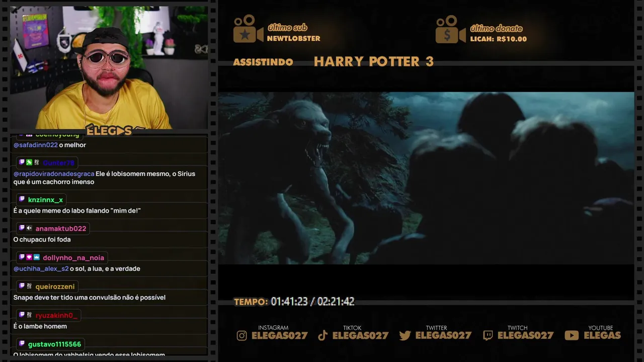The image size is (644, 362).
Task: Click the TikTok handle ELEGAS027
Action: tap(360, 335)
